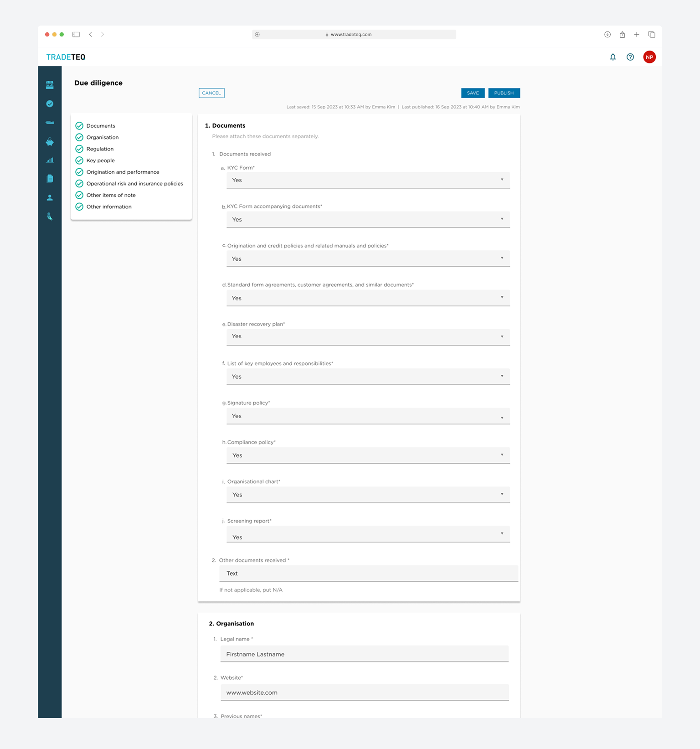Image resolution: width=700 pixels, height=749 pixels.
Task: Click the document page sidebar icon
Action: point(50,179)
